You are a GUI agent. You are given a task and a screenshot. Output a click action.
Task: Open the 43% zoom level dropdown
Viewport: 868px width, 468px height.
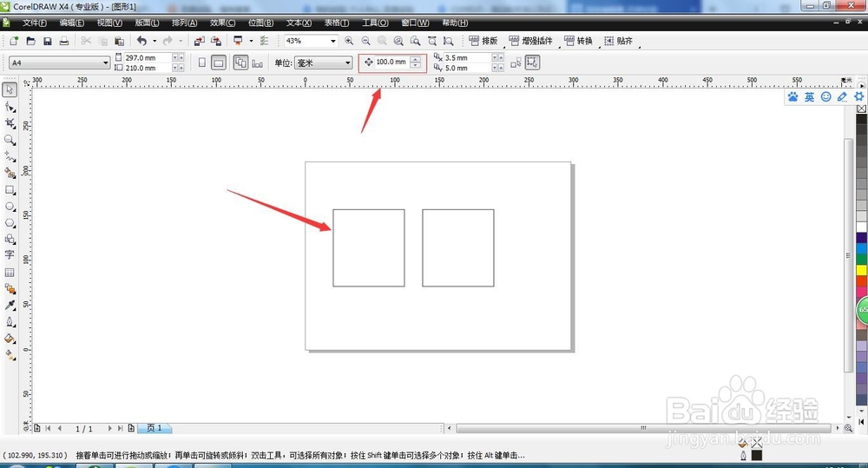click(x=333, y=41)
